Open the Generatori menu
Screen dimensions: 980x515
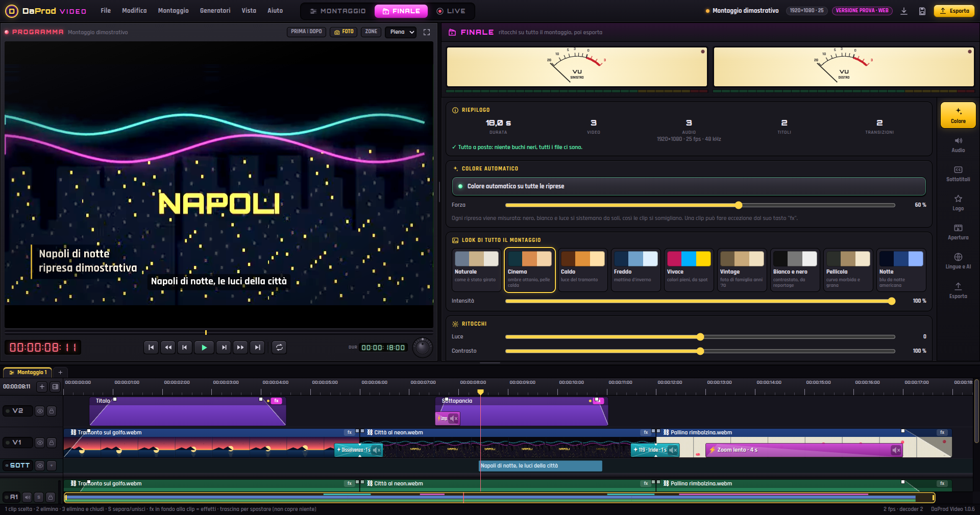coord(215,11)
